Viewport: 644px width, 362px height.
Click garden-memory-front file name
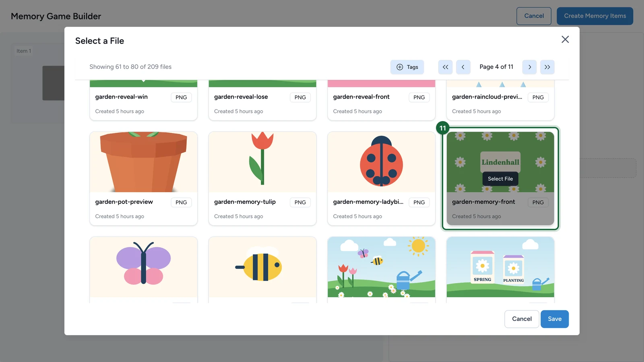(x=483, y=202)
